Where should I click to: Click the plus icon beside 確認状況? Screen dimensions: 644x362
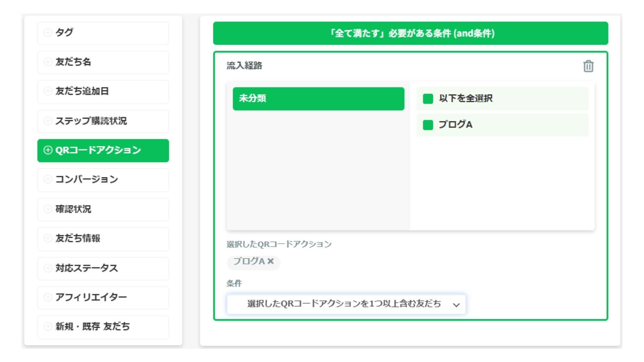click(48, 209)
